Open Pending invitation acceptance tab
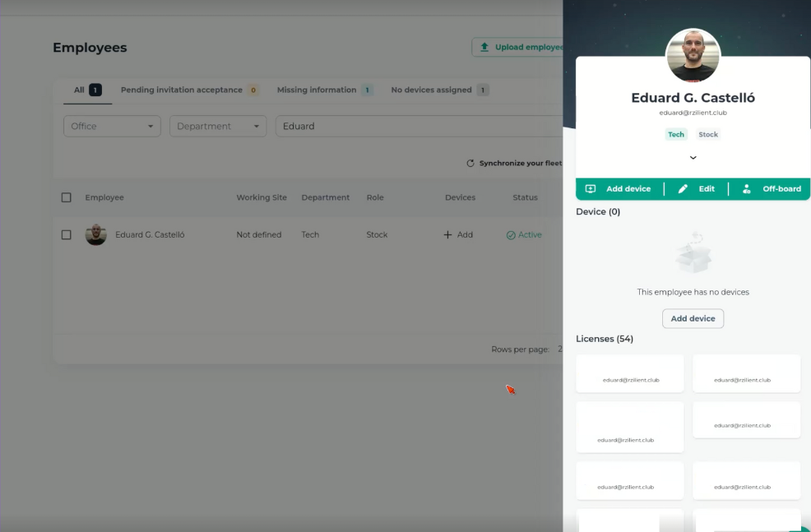This screenshot has height=532, width=811. point(190,90)
